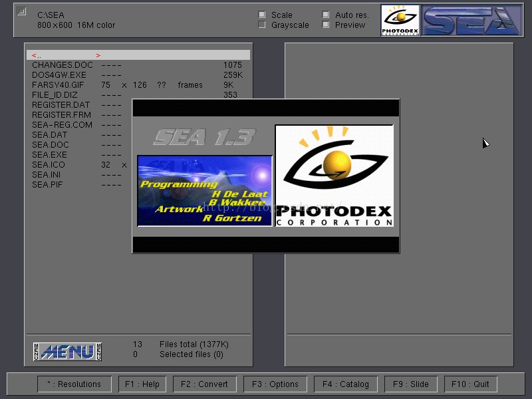
Task: Click F10 : Quit
Action: [x=471, y=384]
